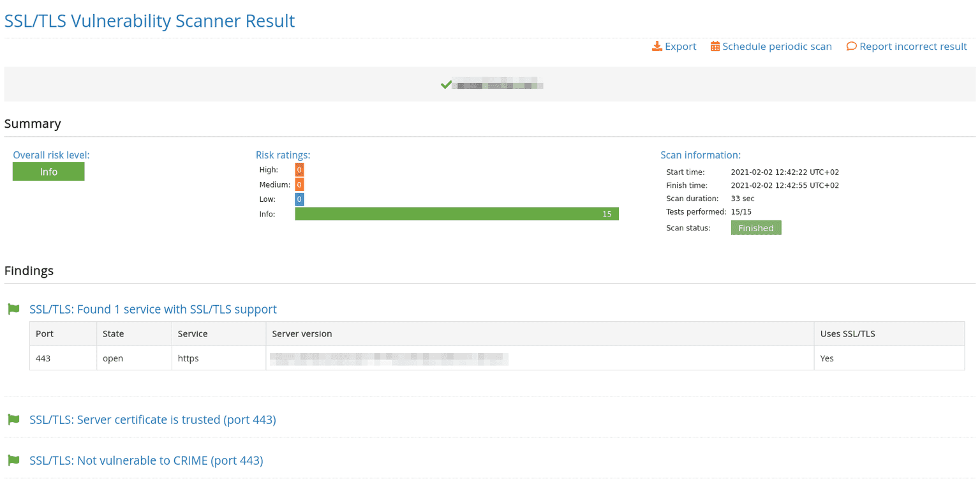Select the port 443 row in the services table
Image resolution: width=980 pixels, height=484 pixels.
coord(43,358)
